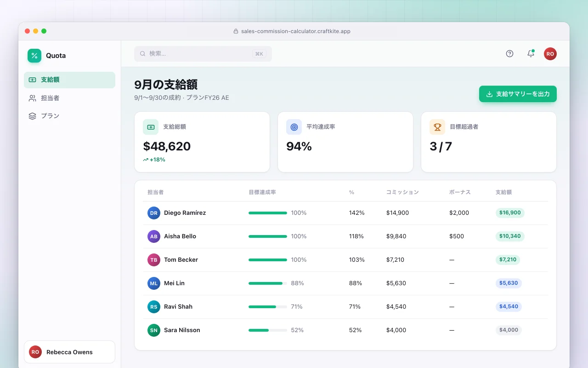The width and height of the screenshot is (588, 368).
Task: Click the 142% value in Diego's row
Action: click(357, 213)
